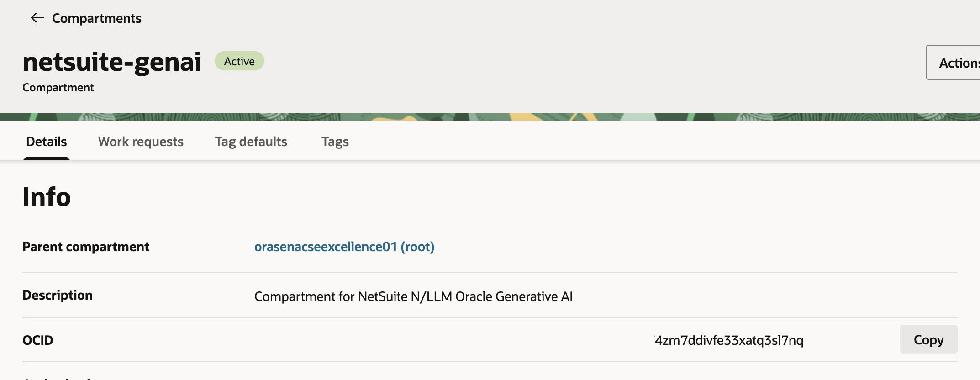Click the netsuite-genai compartment title

[x=112, y=62]
